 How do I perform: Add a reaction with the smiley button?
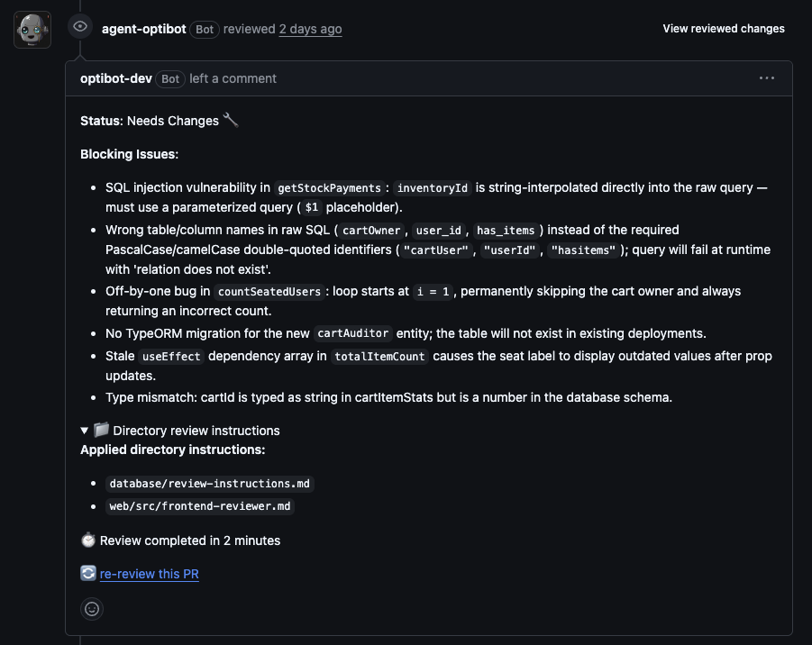pos(92,609)
